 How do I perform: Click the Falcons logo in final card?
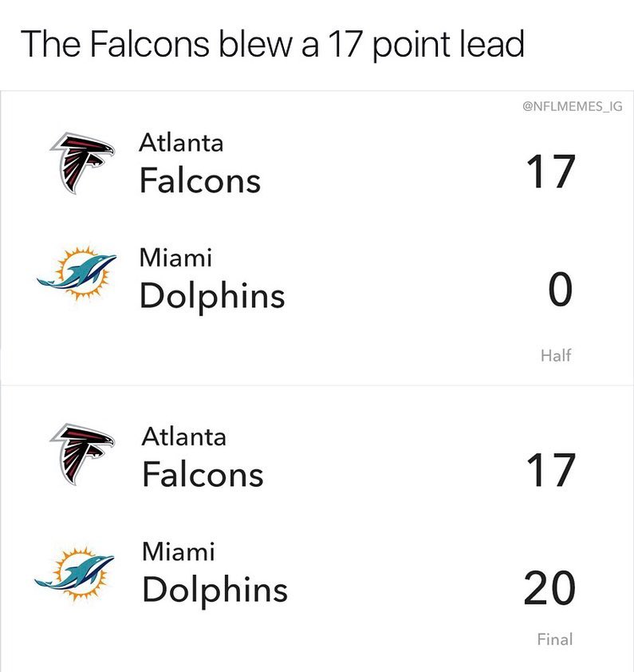(82, 454)
